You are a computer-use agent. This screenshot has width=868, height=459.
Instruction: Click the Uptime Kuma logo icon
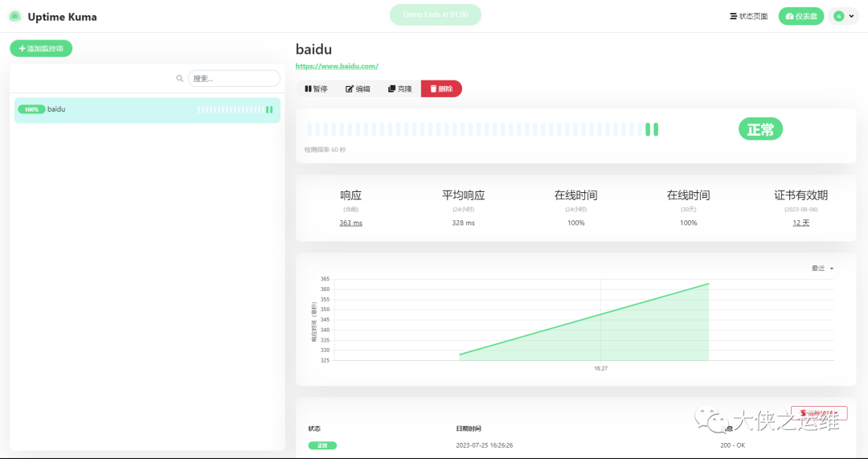(15, 17)
